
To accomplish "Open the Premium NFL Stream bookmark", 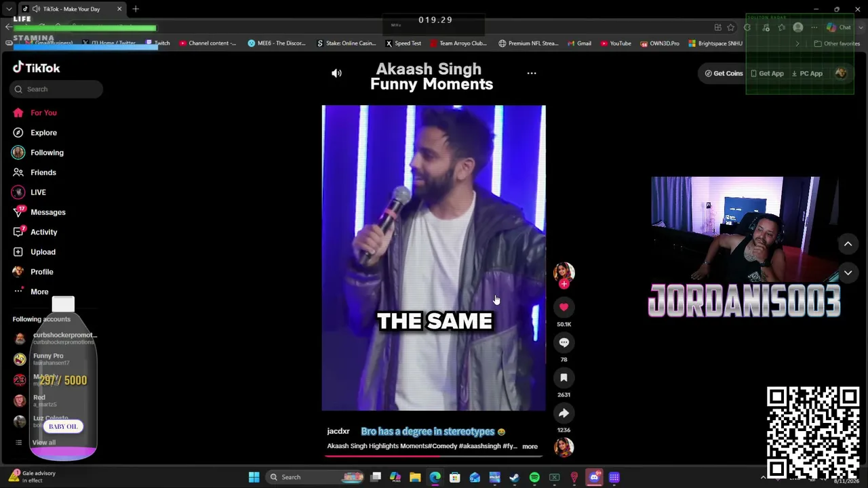I will (x=528, y=43).
